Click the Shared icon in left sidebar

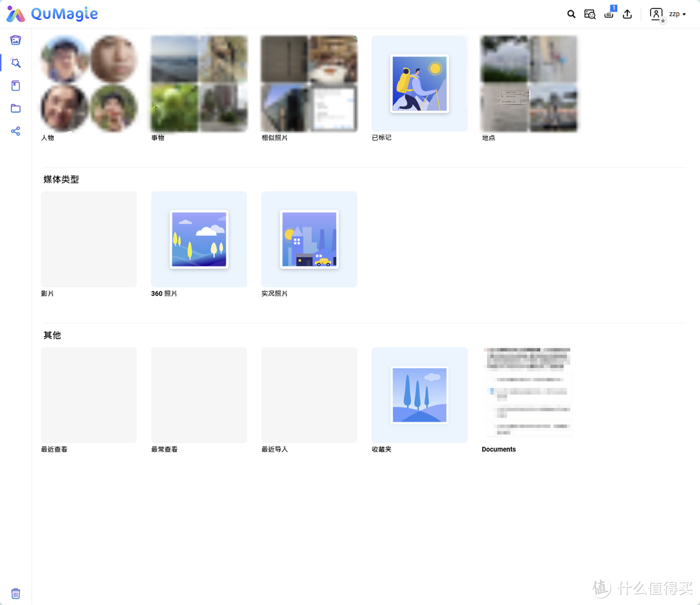[x=16, y=131]
